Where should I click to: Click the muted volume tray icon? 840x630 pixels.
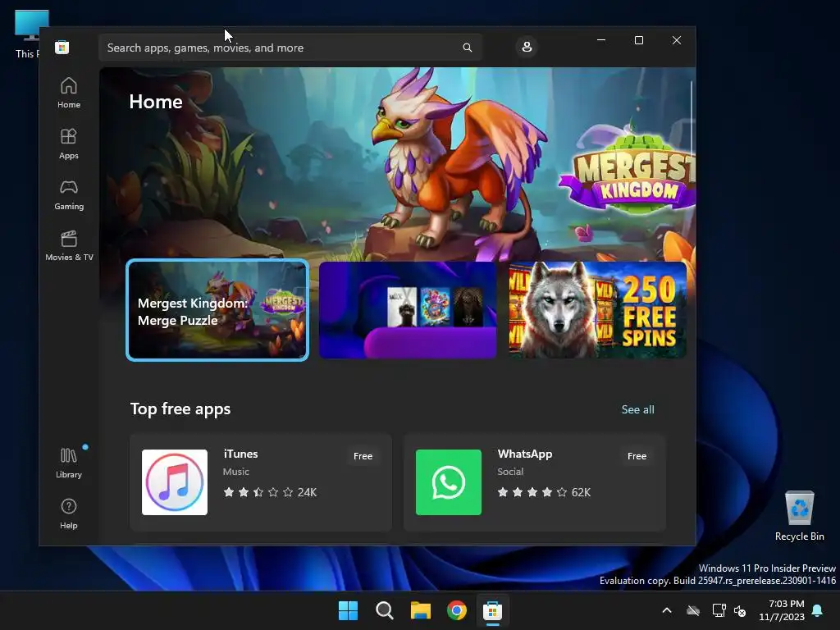coord(740,610)
